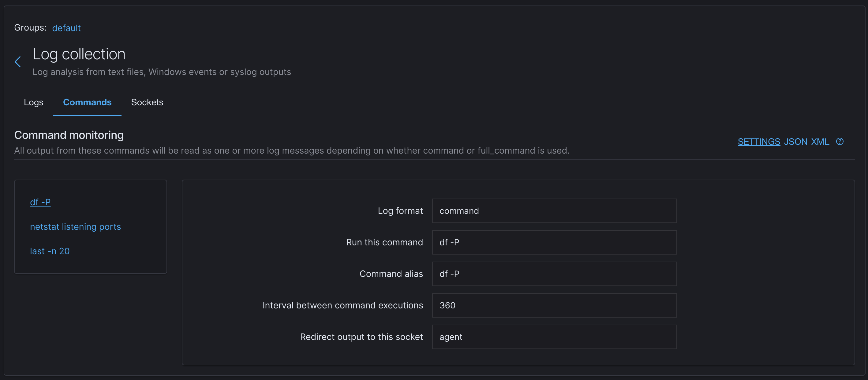This screenshot has height=380, width=868.
Task: Select the df -P command entry
Action: point(40,202)
